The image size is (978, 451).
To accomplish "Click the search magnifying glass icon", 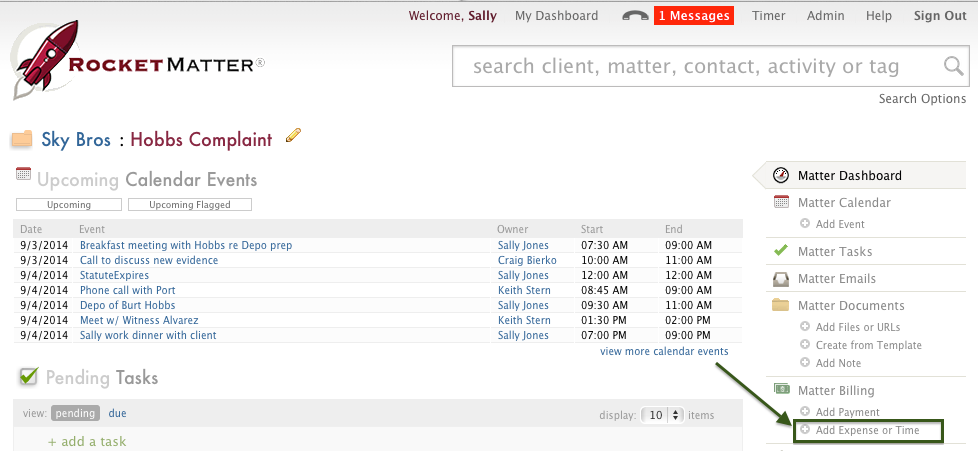I will coord(953,67).
